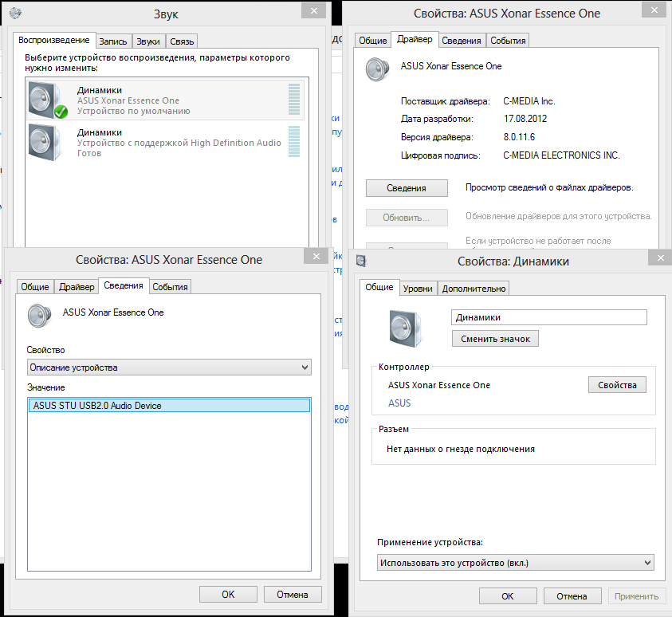Switch to Уровни tab in Speakers properties
The width and height of the screenshot is (672, 617).
[x=418, y=289]
